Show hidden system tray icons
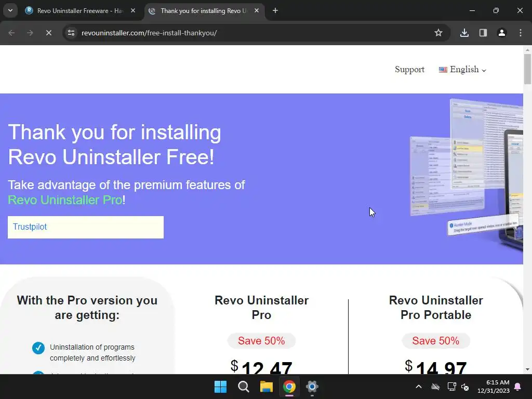The height and width of the screenshot is (399, 532). [x=419, y=387]
